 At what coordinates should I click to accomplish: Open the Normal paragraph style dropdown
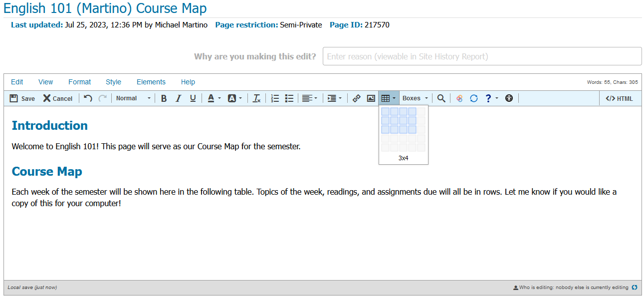(133, 98)
